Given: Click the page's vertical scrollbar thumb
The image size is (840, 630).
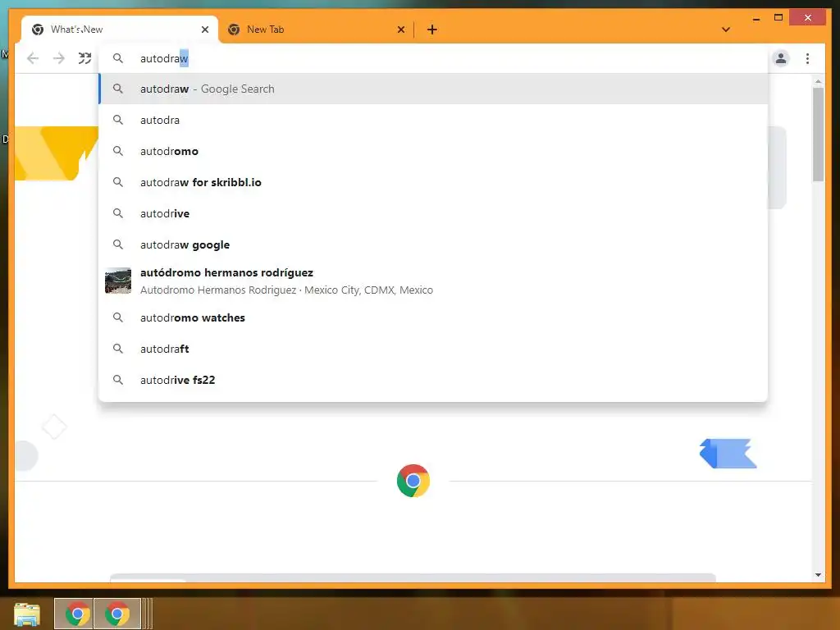Looking at the screenshot, I should 818,134.
